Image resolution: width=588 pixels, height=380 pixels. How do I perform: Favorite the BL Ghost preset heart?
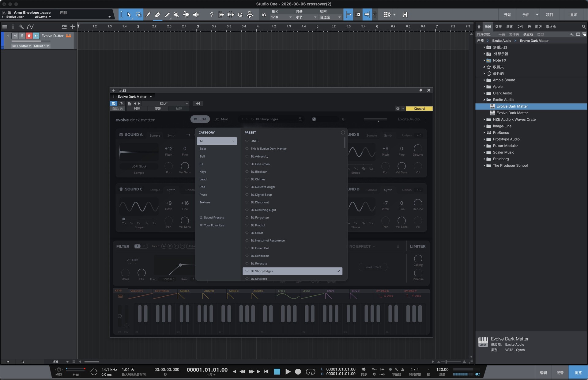(247, 233)
